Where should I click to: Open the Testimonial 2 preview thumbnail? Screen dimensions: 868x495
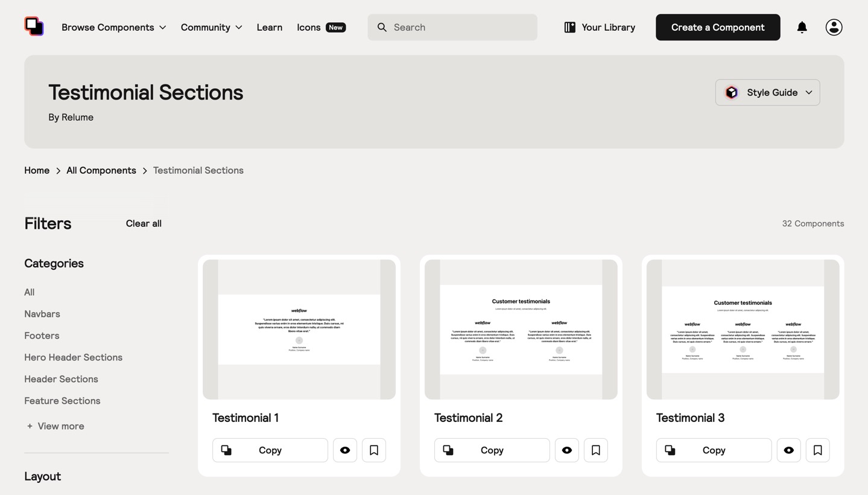click(521, 330)
